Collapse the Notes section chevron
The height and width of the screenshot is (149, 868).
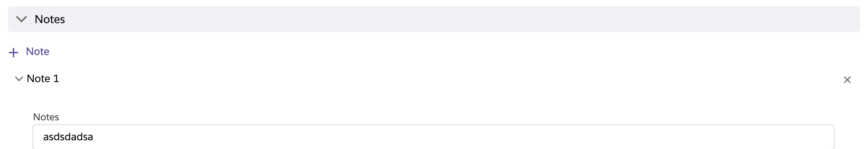pos(21,19)
